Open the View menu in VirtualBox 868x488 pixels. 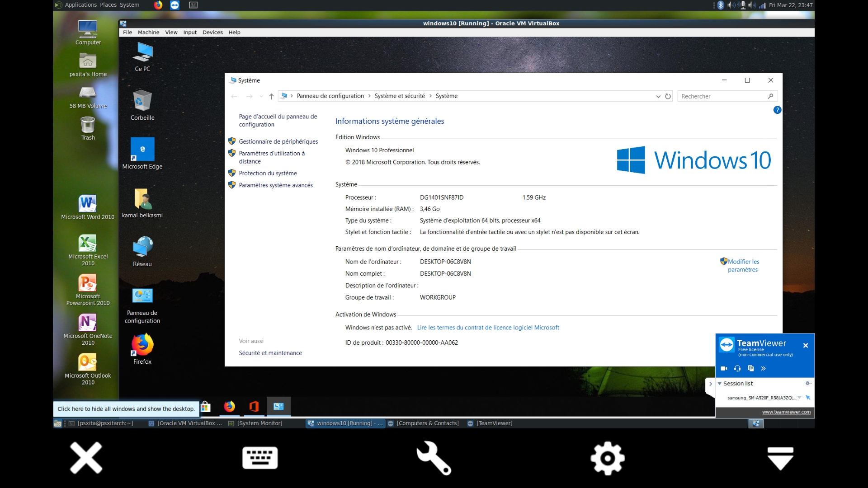171,33
